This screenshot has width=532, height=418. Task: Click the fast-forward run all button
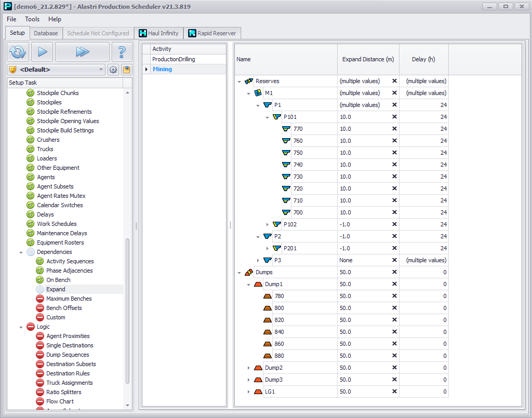click(82, 52)
